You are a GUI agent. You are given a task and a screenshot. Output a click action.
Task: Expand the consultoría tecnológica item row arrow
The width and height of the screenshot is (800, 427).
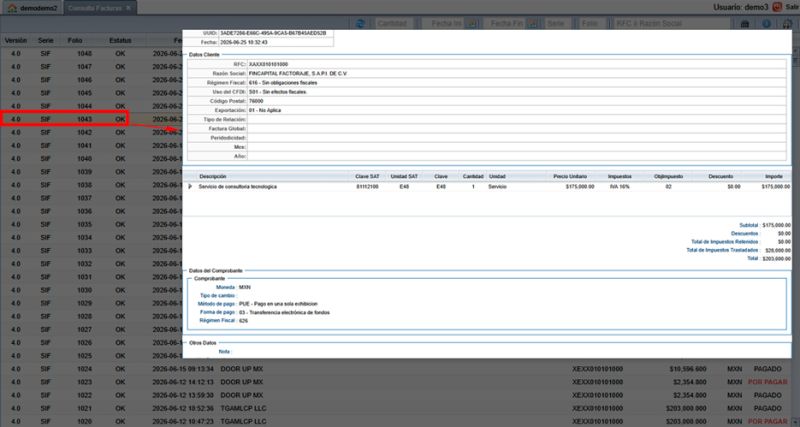click(x=190, y=187)
